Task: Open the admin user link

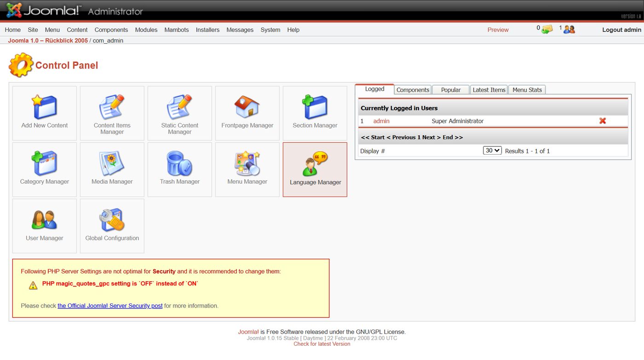Action: pos(381,121)
